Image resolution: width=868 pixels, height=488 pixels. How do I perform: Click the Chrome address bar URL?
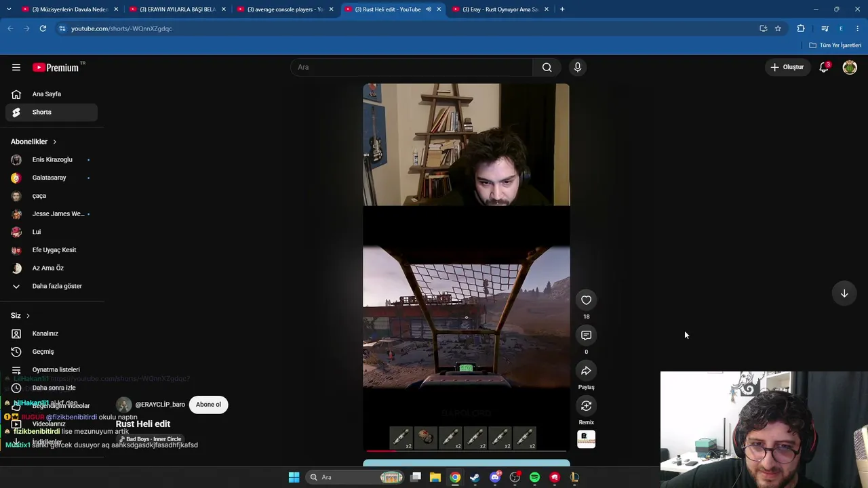coord(121,28)
